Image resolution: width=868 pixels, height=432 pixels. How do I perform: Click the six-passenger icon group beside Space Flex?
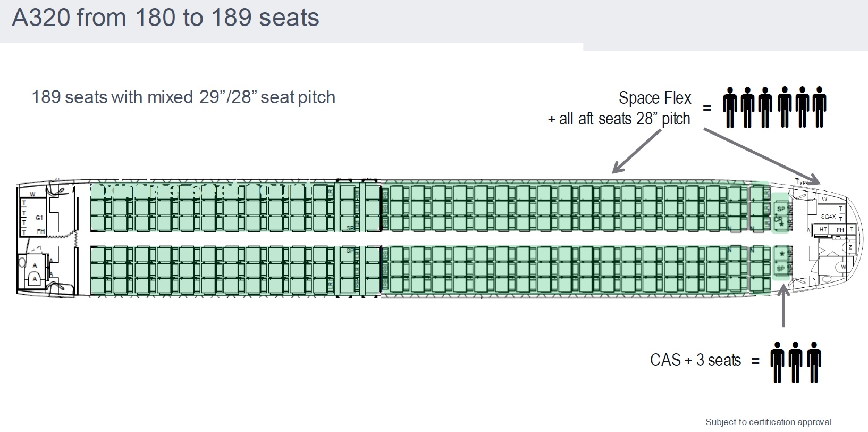click(x=775, y=107)
